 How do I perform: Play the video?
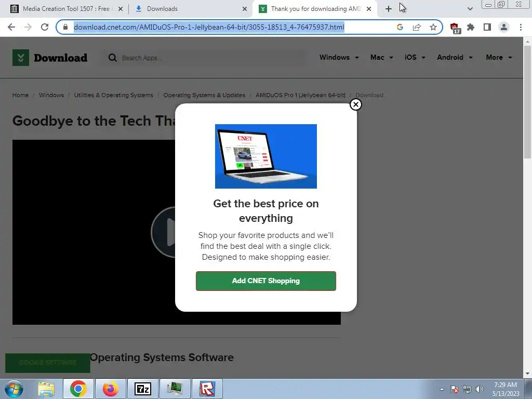pyautogui.click(x=164, y=232)
